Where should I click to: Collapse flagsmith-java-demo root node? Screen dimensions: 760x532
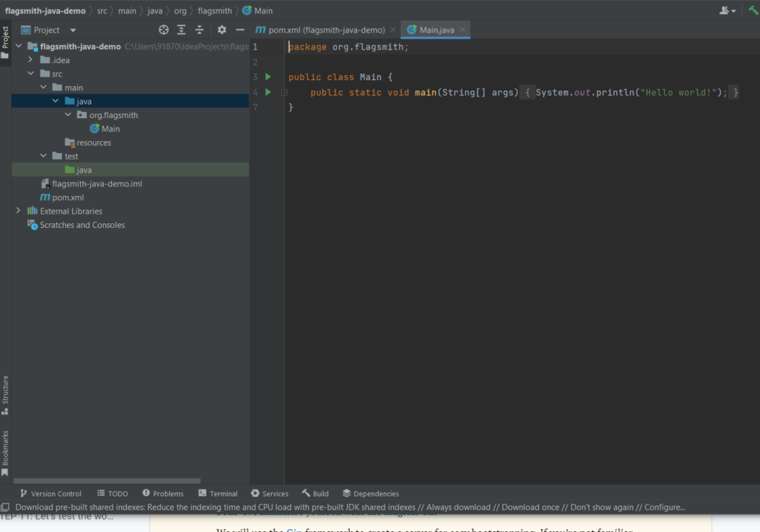[19, 46]
